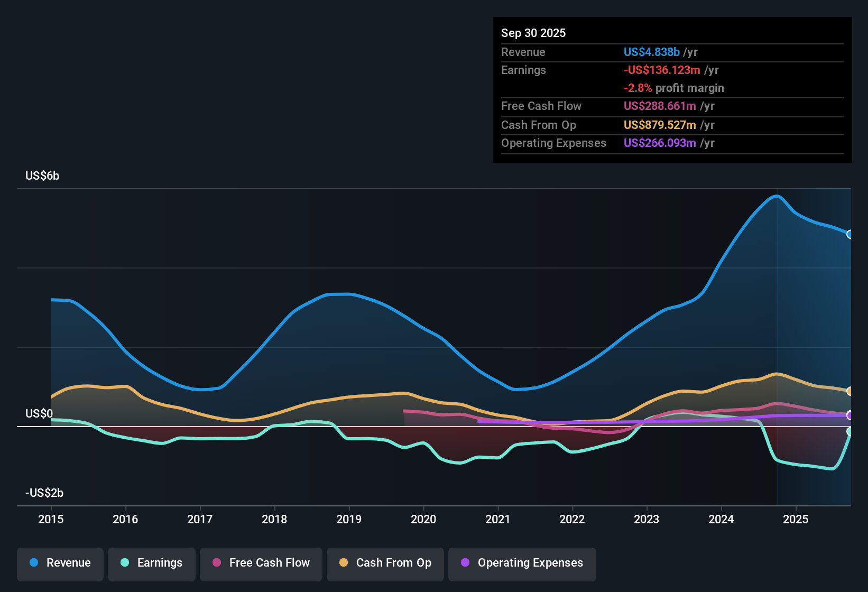This screenshot has height=592, width=868.
Task: Toggle visibility of the Earnings series
Action: [152, 563]
